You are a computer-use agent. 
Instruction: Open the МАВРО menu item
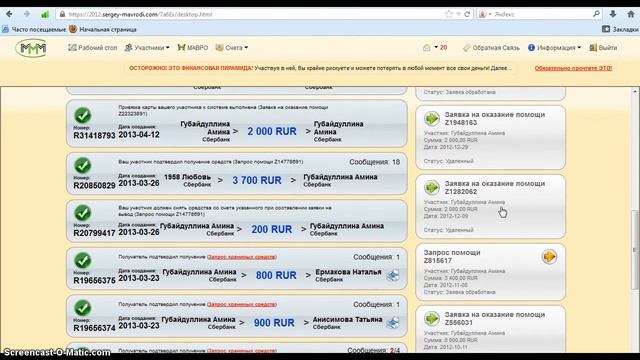pyautogui.click(x=193, y=48)
